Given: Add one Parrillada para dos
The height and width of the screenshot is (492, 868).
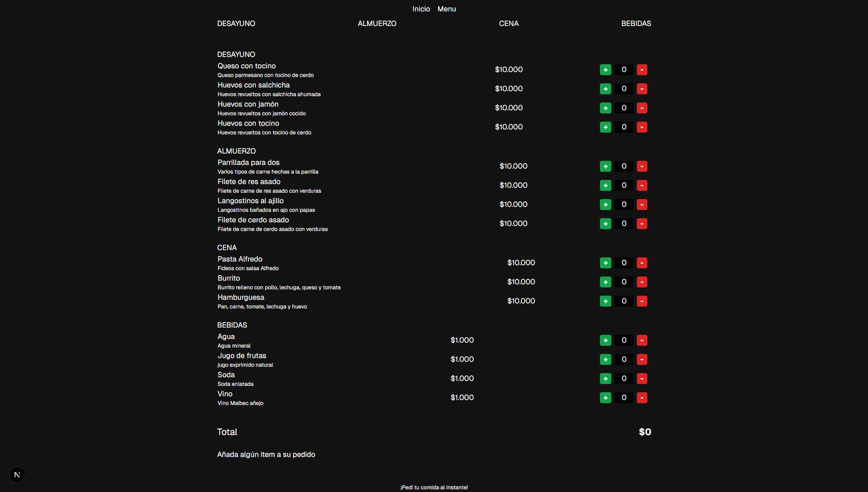Looking at the screenshot, I should click(x=605, y=166).
